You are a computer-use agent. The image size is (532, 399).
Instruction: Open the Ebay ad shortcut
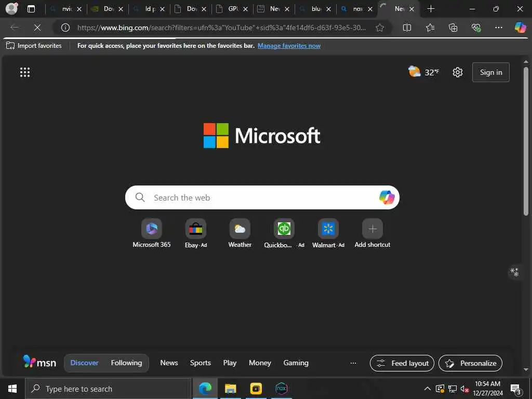[196, 233]
